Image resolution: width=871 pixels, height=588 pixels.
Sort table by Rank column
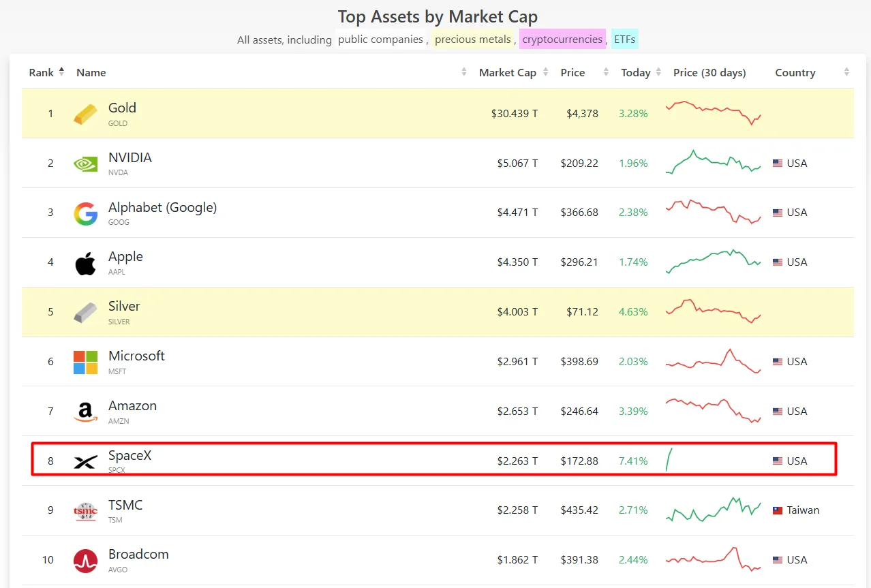(46, 72)
